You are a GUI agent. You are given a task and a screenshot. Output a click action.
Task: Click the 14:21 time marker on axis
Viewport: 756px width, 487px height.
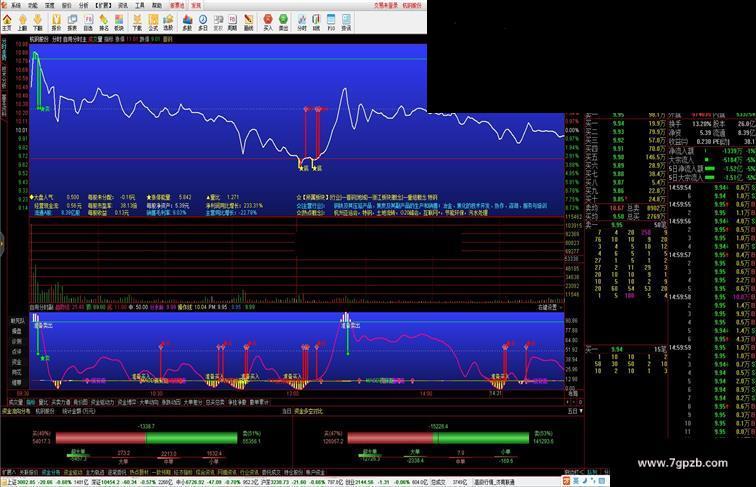[x=495, y=393]
